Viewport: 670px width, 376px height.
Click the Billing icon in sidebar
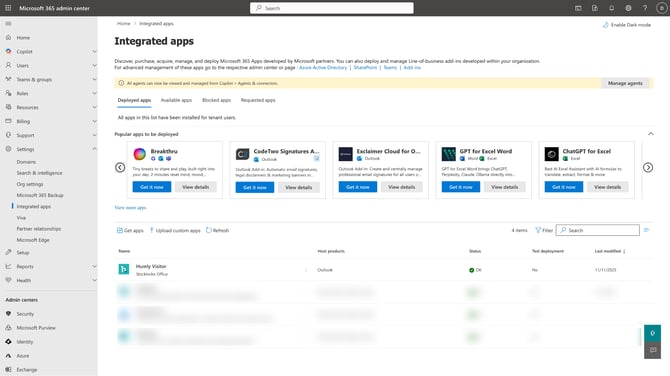point(9,121)
